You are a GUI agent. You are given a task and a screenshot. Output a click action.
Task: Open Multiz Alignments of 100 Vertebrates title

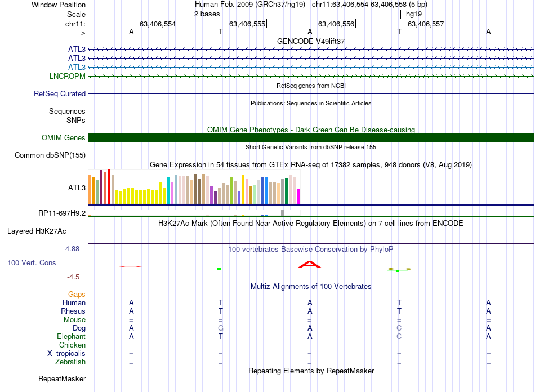click(311, 286)
